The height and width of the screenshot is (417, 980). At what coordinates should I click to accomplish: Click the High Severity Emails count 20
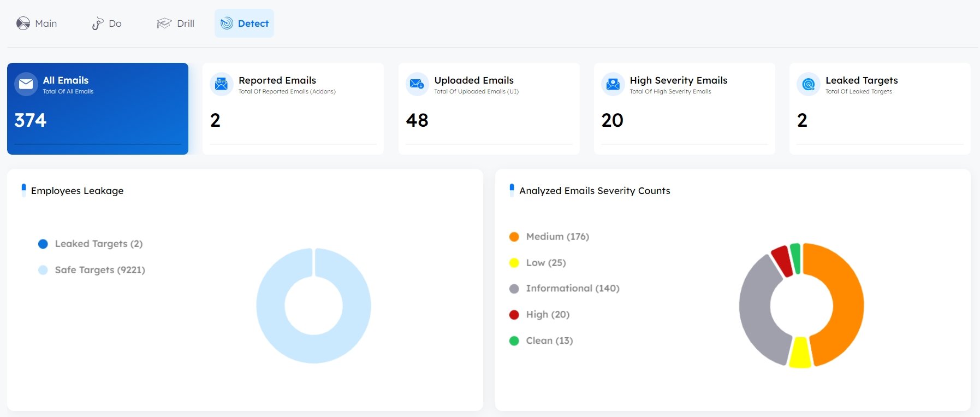tap(613, 120)
